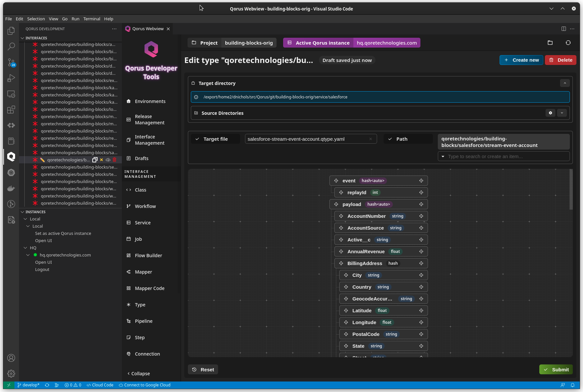The image size is (583, 392).
Task: Open the Docker view icon
Action: click(11, 188)
